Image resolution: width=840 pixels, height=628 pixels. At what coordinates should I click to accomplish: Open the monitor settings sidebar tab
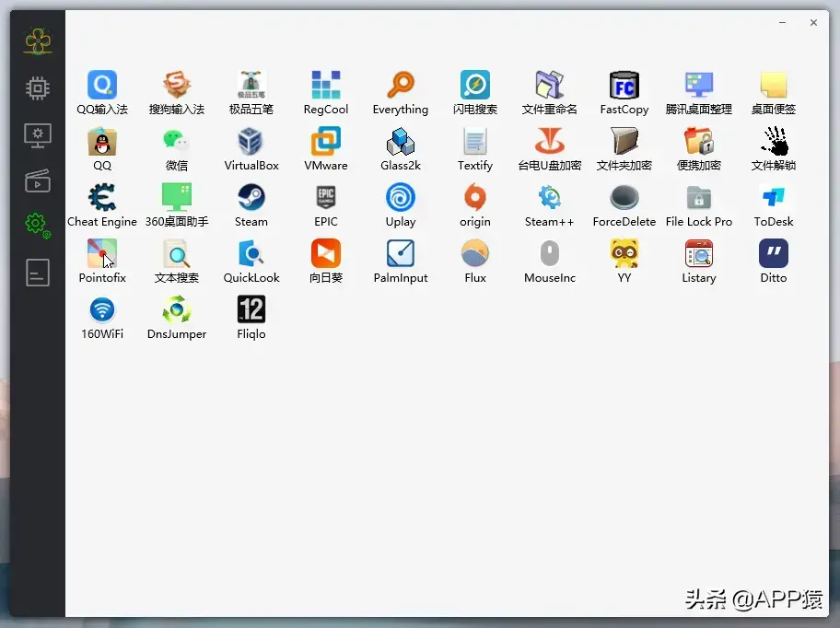tap(38, 135)
